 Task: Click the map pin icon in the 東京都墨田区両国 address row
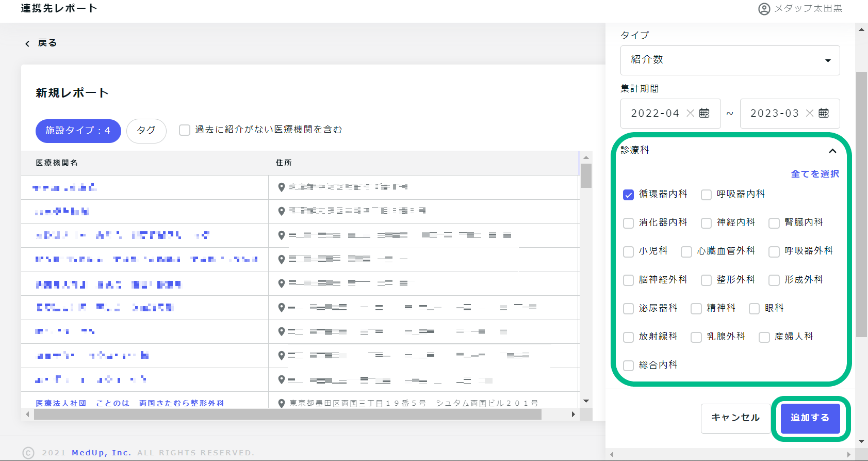[282, 403]
